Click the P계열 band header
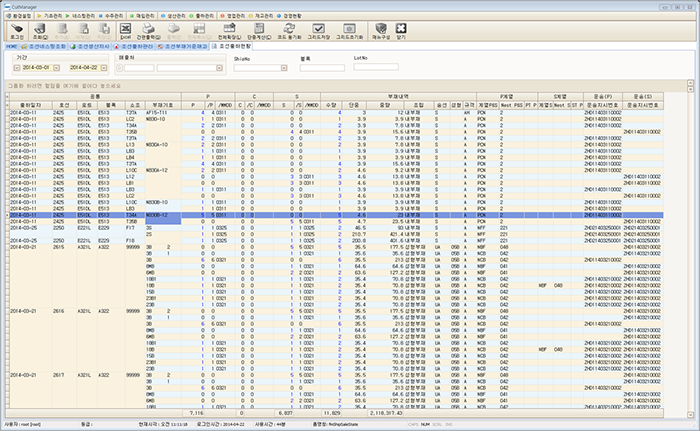Image resolution: width=700 pixels, height=431 pixels. 507,96
